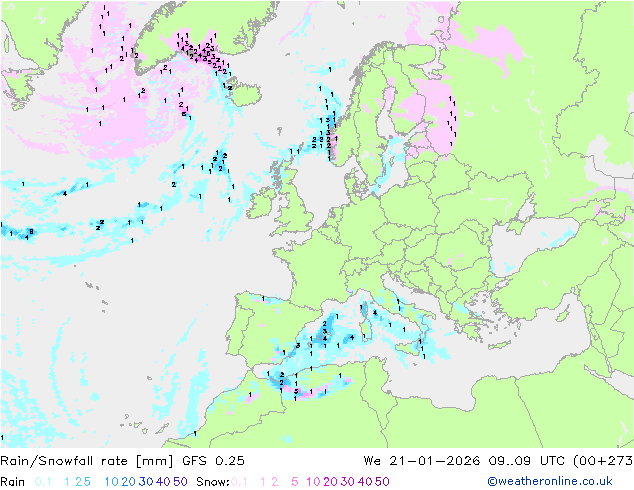Select the Rain legend value 20
Image resolution: width=634 pixels, height=490 pixels.
(x=129, y=482)
